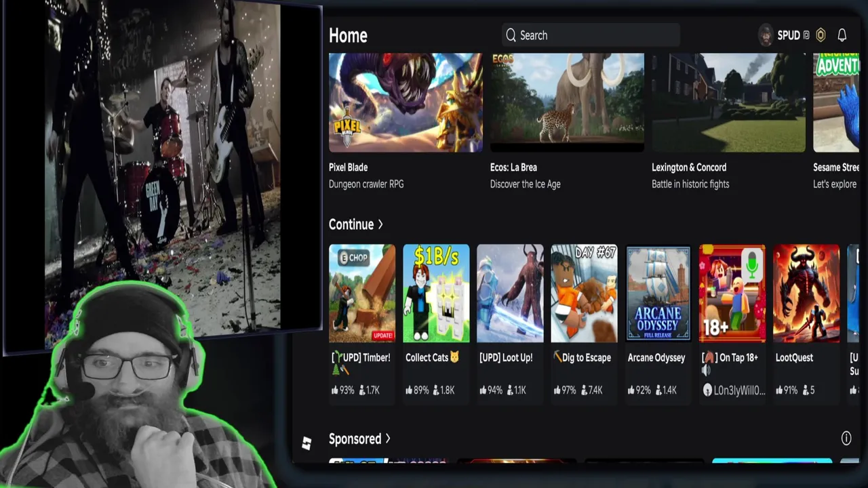Click the search magnifier icon
This screenshot has width=868, height=488.
point(511,35)
